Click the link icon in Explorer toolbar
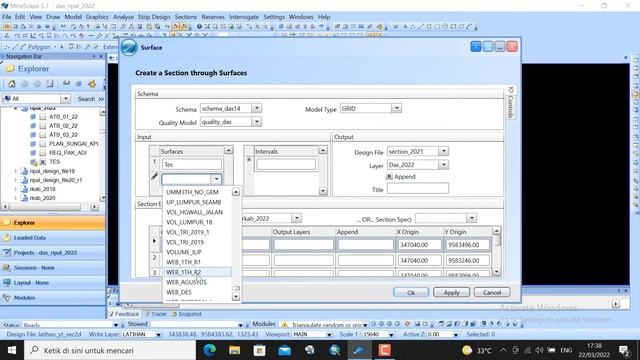Image resolution: width=640 pixels, height=360 pixels. click(66, 84)
